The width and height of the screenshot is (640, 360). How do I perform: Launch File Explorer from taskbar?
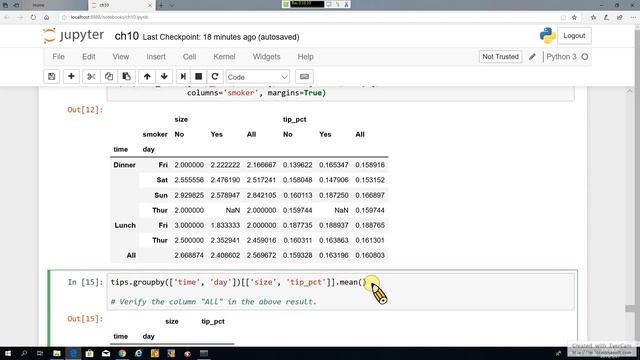coord(57,353)
